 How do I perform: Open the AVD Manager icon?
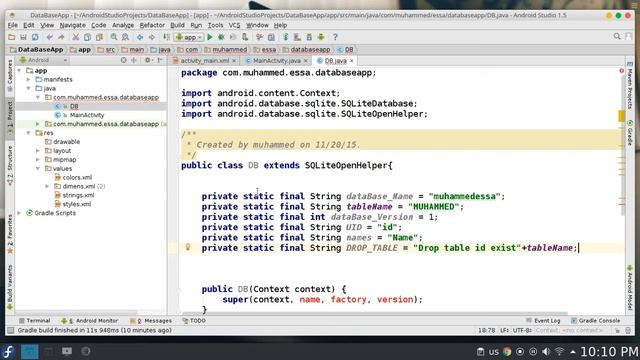298,37
